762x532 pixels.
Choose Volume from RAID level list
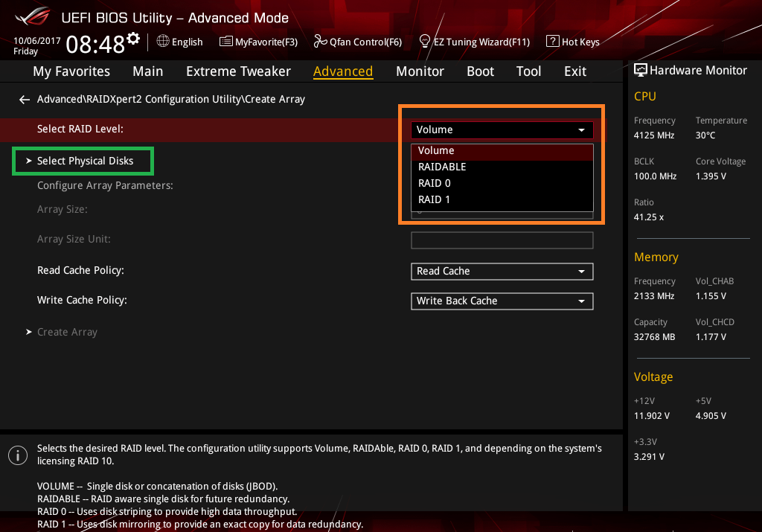click(502, 151)
